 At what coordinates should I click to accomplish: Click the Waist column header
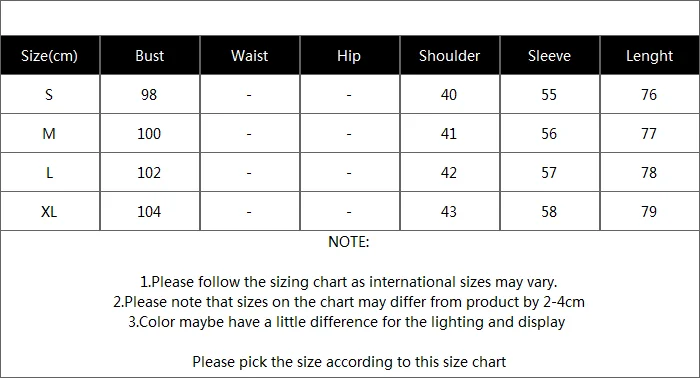pos(250,55)
